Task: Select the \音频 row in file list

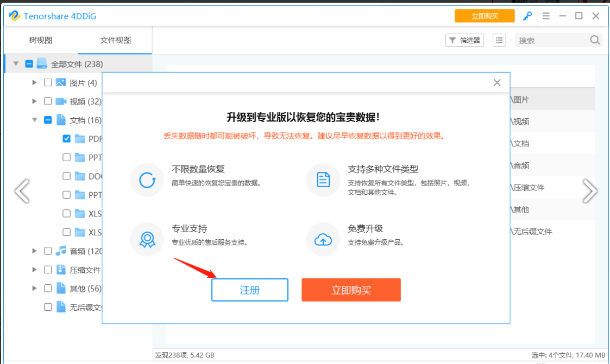Action: point(552,165)
